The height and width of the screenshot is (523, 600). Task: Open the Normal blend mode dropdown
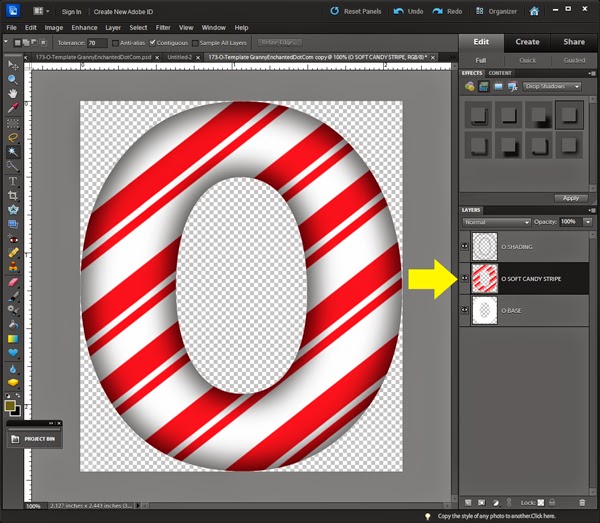pyautogui.click(x=496, y=222)
